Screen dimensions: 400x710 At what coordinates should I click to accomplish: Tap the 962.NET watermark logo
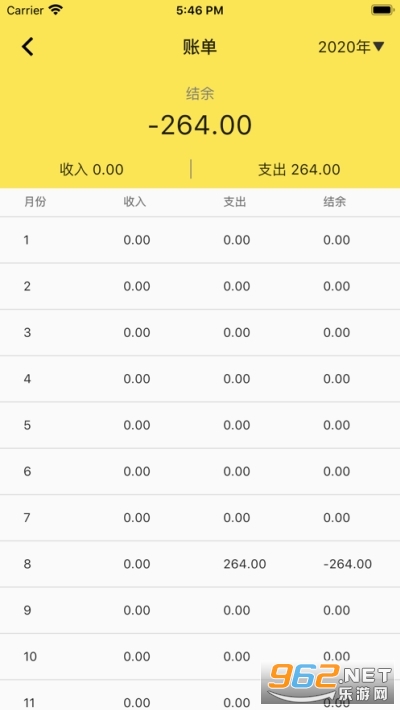(328, 683)
